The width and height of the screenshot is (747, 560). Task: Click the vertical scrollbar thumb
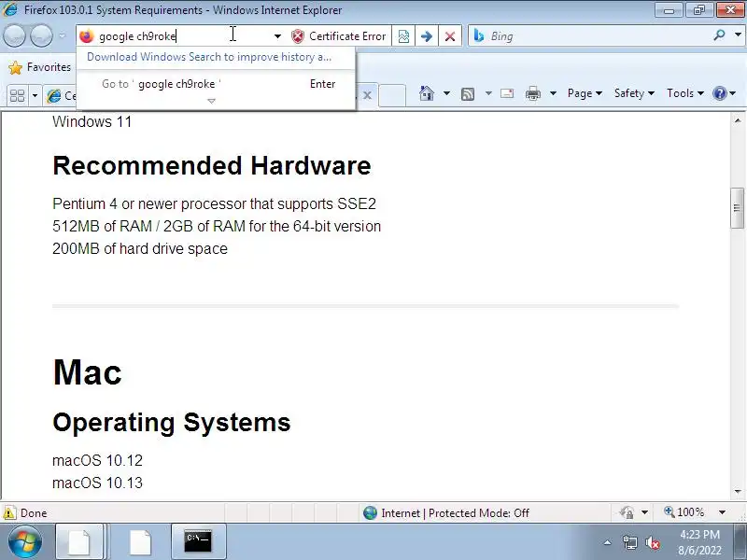pos(737,208)
